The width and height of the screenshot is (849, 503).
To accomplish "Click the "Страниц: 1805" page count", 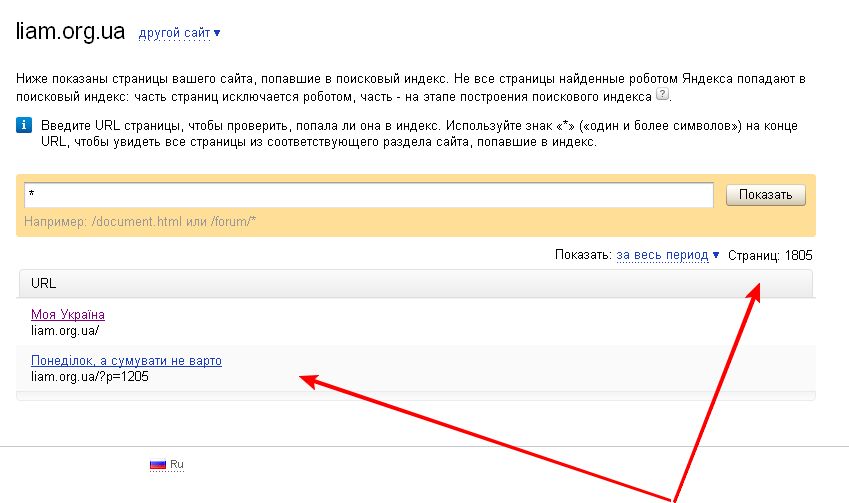I will 770,255.
